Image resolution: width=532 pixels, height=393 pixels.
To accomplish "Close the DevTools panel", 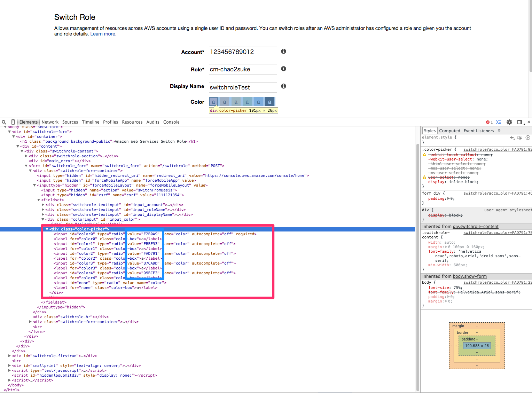I will coord(529,122).
